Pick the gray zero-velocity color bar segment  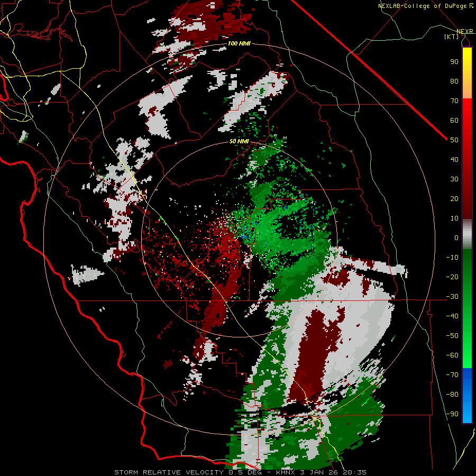[467, 234]
